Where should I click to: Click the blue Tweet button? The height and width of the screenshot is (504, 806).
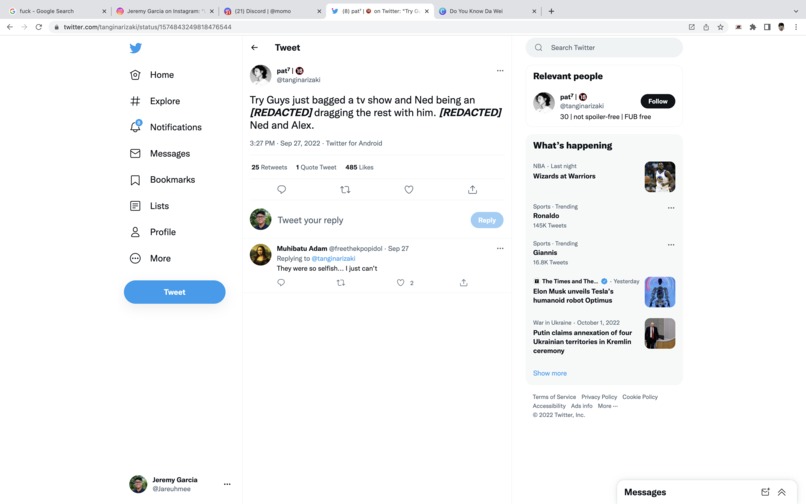pyautogui.click(x=174, y=292)
